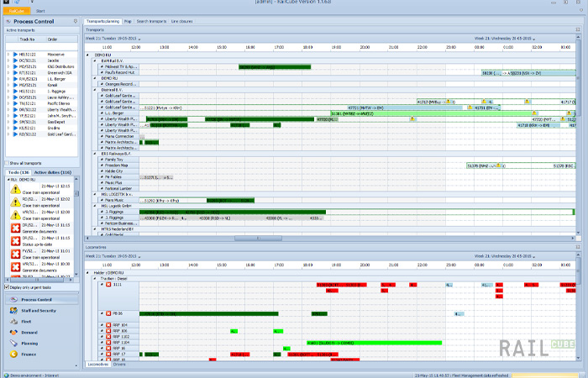Open the RailCube orange application button
This screenshot has height=378, width=588.
(17, 11)
